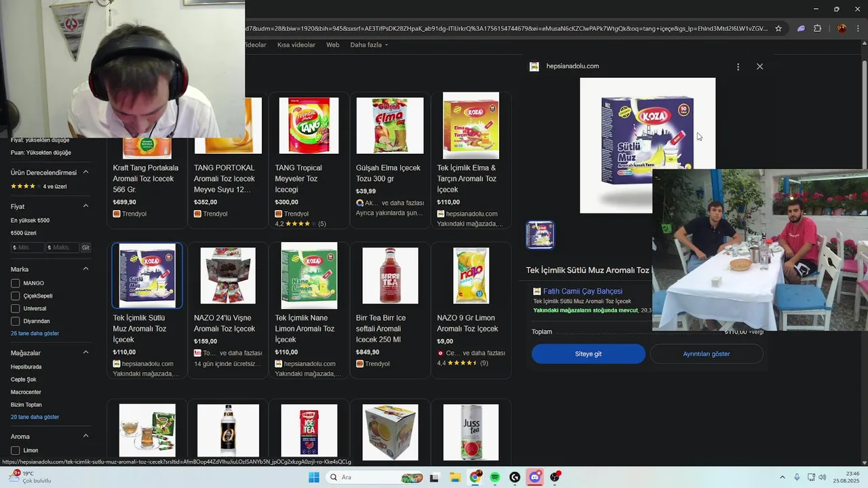Viewport: 868px width, 488px height.
Task: Collapse the Marka filter section
Action: pyautogui.click(x=85, y=269)
